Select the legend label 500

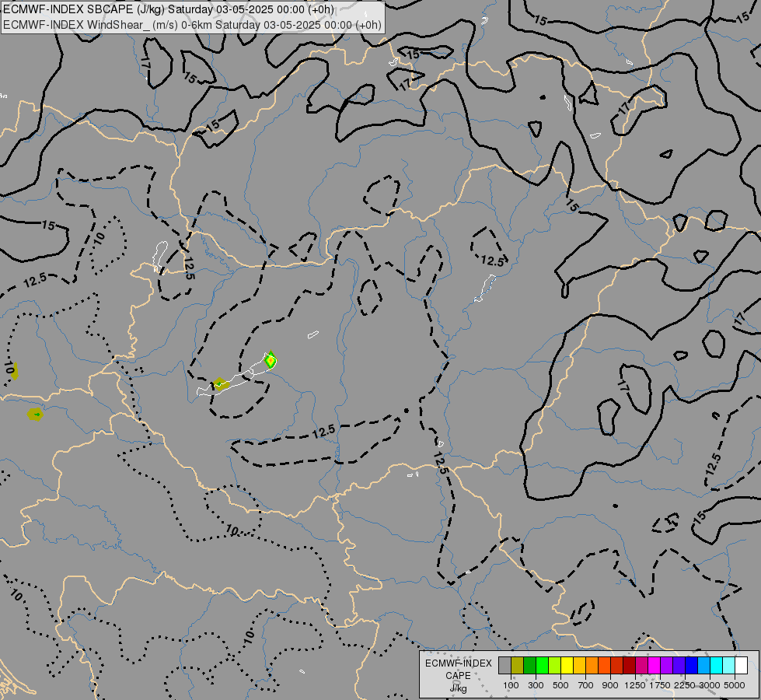coord(560,685)
